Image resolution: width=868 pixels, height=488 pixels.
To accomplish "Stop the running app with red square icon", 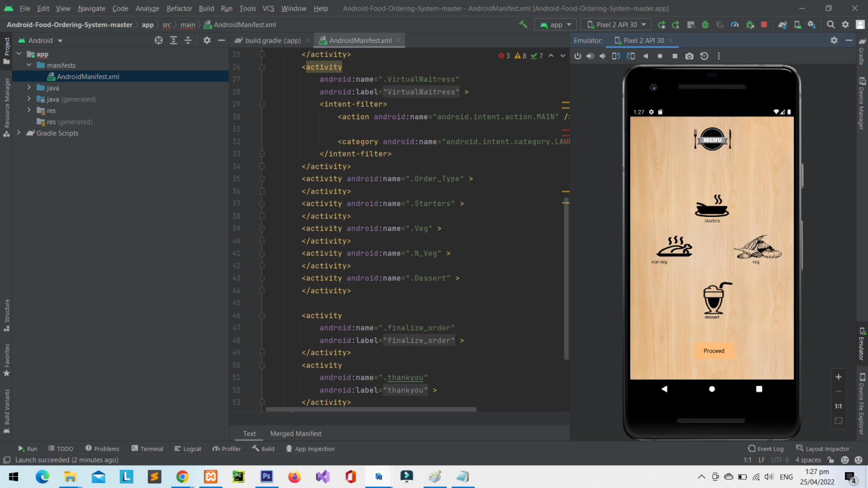I will point(763,24).
